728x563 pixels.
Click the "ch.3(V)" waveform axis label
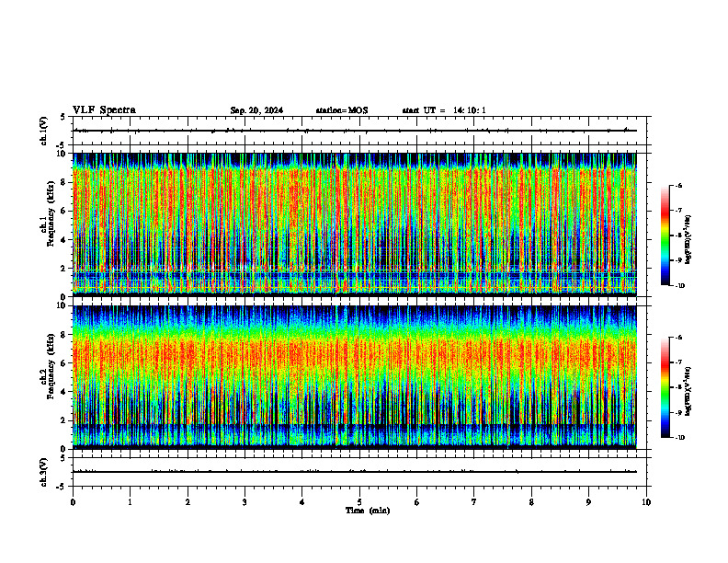pos(43,472)
